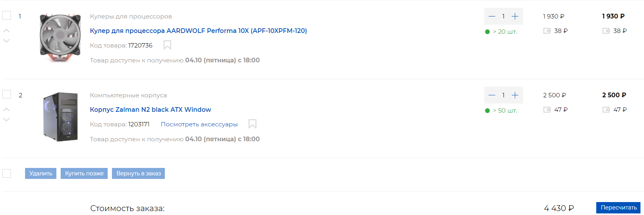
Task: Open the Корпус Zalman N2 product link
Action: (150, 109)
